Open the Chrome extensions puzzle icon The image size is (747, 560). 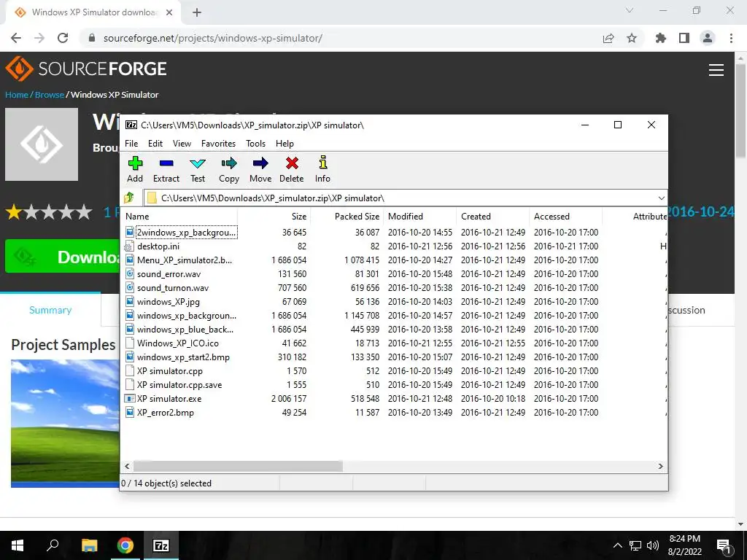click(x=661, y=38)
